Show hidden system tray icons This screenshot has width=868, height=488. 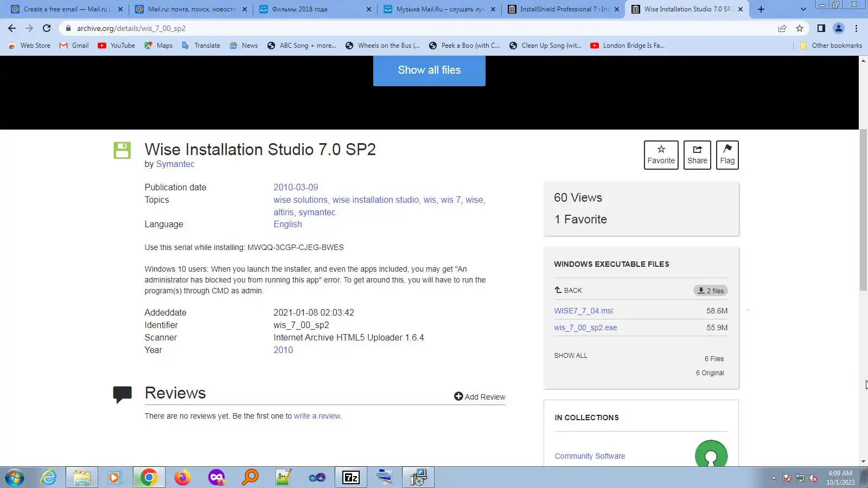774,478
